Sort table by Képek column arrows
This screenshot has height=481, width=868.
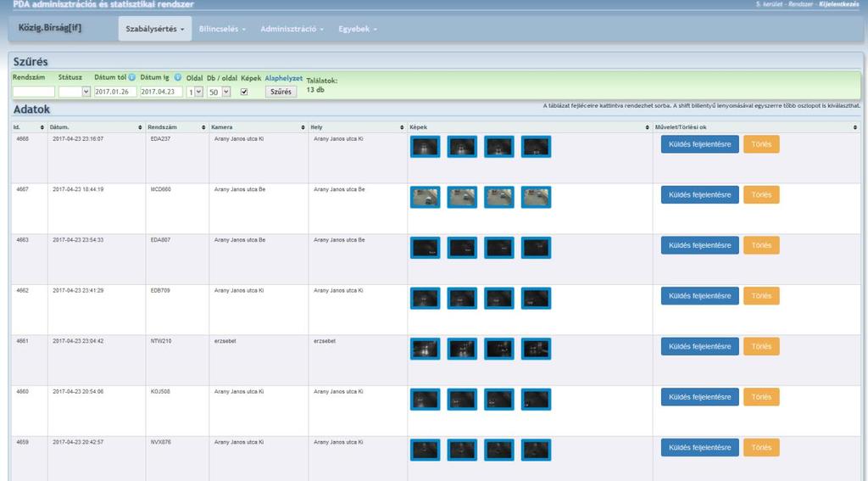(647, 127)
